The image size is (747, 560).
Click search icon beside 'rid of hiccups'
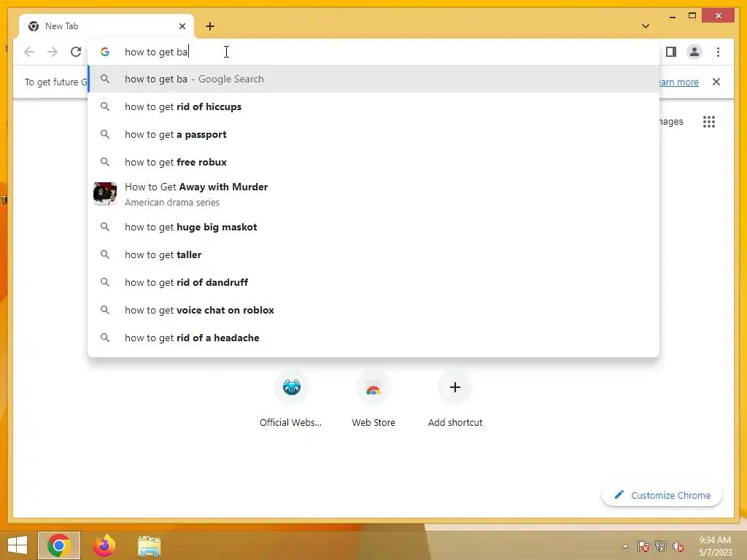pos(105,106)
